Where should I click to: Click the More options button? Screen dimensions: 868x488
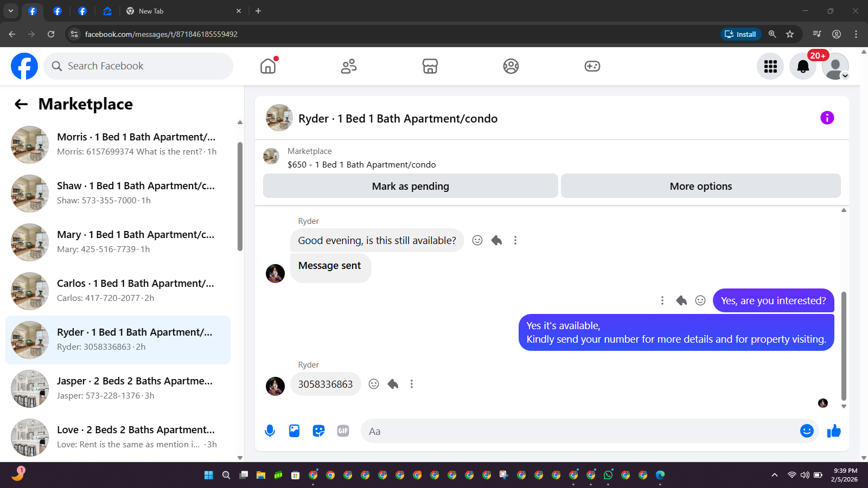[x=701, y=186]
